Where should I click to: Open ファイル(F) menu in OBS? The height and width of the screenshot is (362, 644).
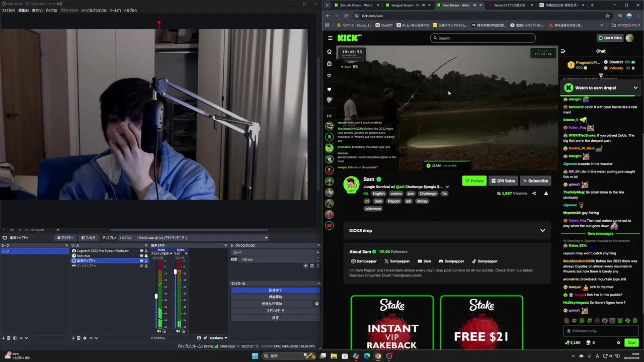tap(8, 10)
